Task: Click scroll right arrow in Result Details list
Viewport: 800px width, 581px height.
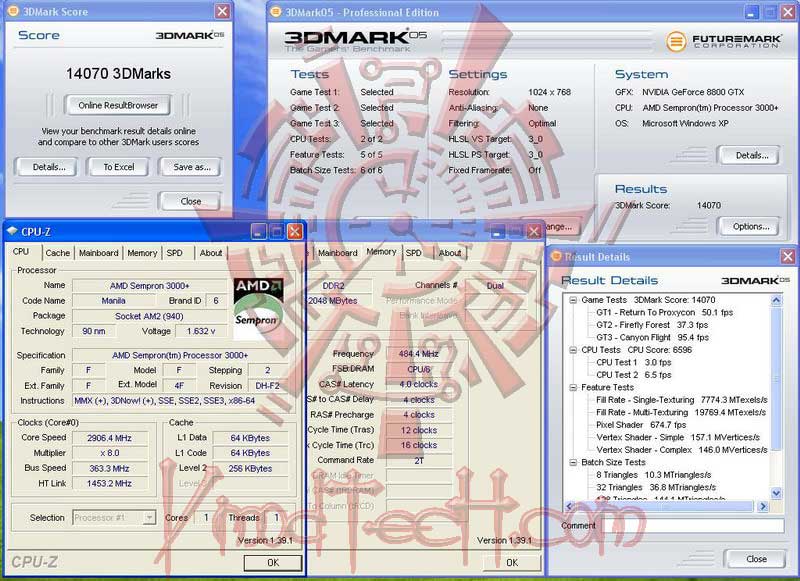Action: [x=763, y=506]
